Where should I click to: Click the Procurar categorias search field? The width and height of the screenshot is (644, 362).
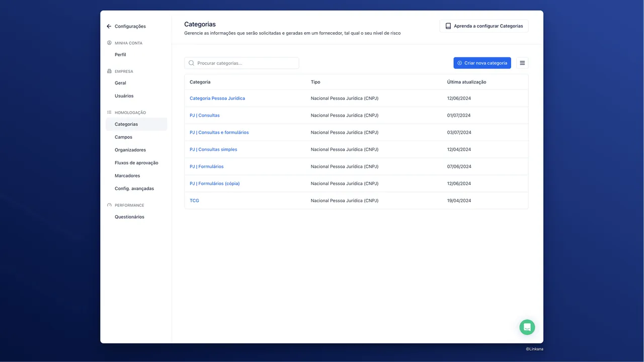tap(242, 63)
